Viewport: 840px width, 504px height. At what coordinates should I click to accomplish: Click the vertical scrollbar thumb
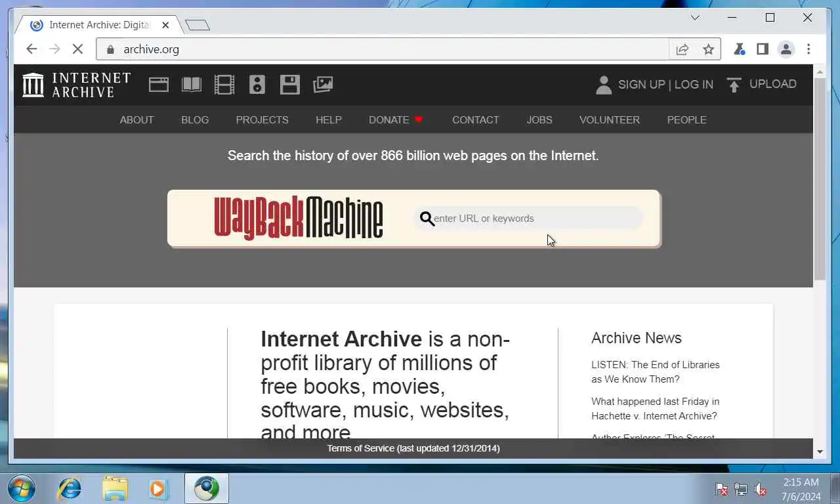[x=820, y=179]
